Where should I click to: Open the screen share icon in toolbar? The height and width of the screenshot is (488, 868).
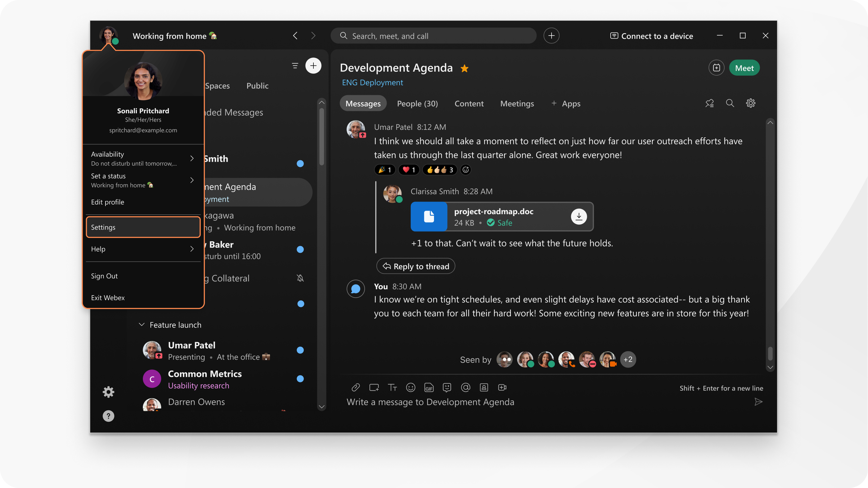click(374, 387)
